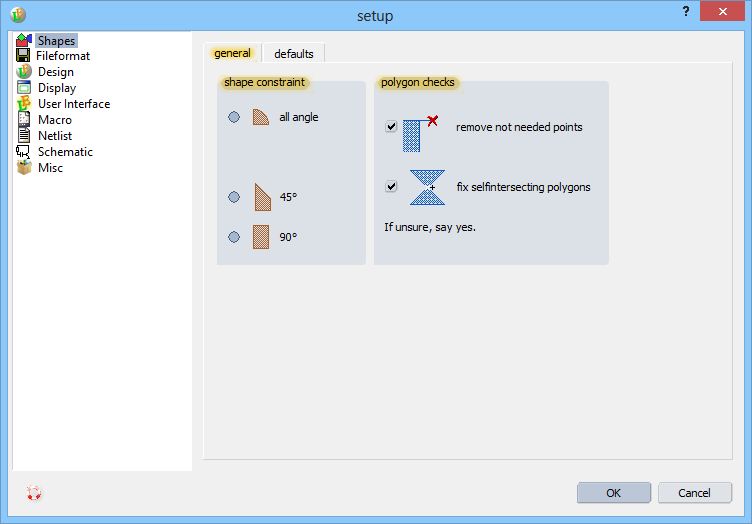
Task: Select the all angle radio button
Action: click(x=234, y=117)
